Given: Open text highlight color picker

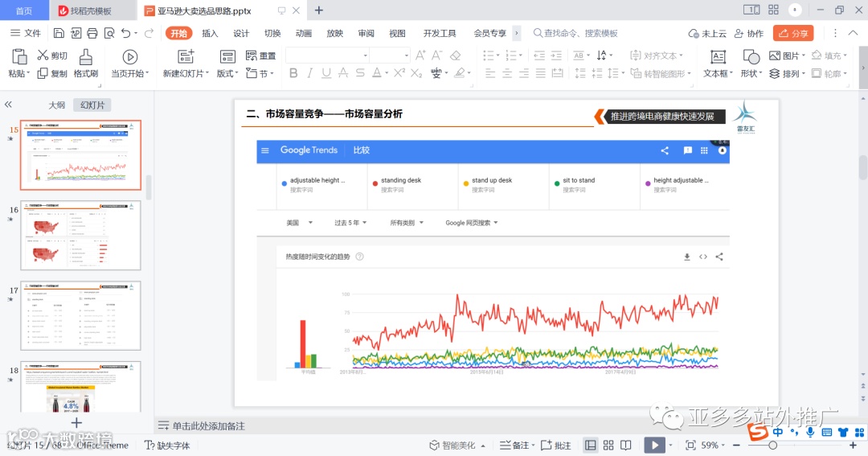Looking at the screenshot, I should click(x=462, y=73).
